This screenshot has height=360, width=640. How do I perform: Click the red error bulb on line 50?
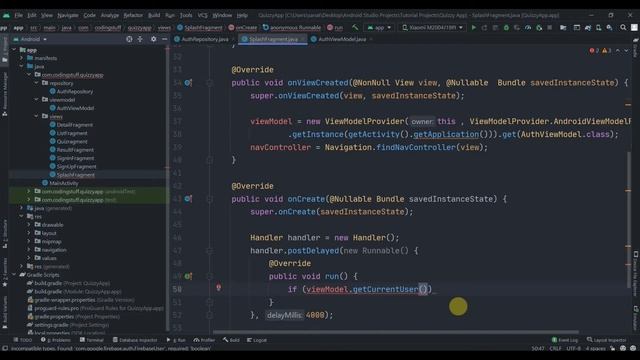tap(219, 288)
